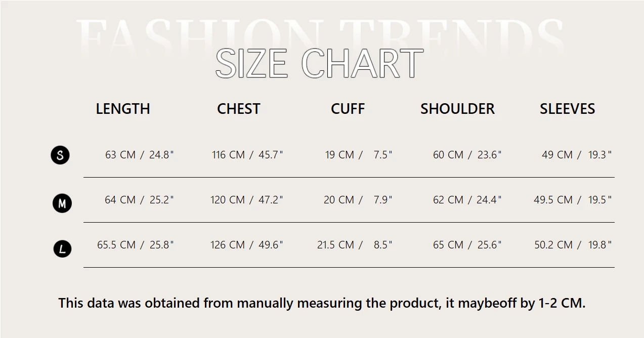
Task: Select the 49.5 CM / 19.5" sleeves value
Action: coord(572,200)
